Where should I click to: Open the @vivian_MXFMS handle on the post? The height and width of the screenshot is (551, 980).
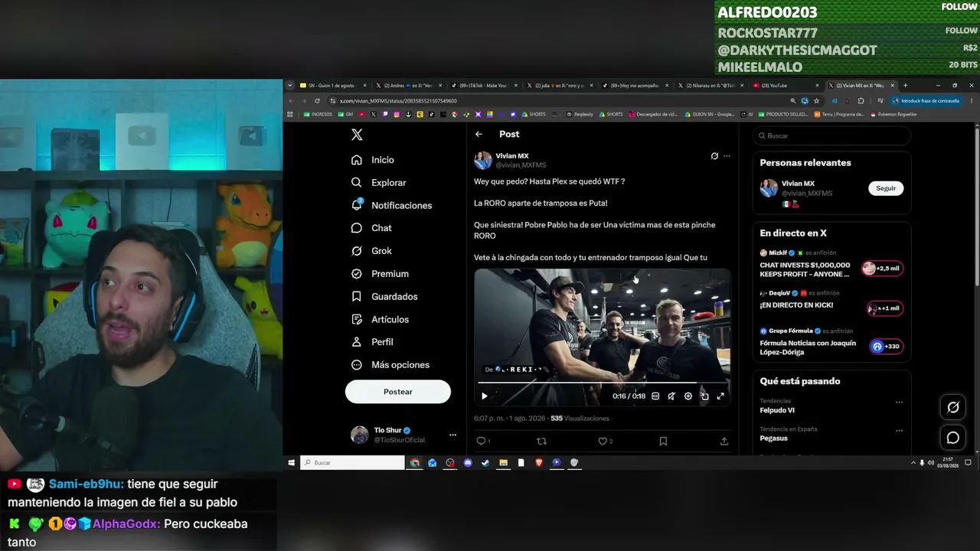(x=521, y=165)
